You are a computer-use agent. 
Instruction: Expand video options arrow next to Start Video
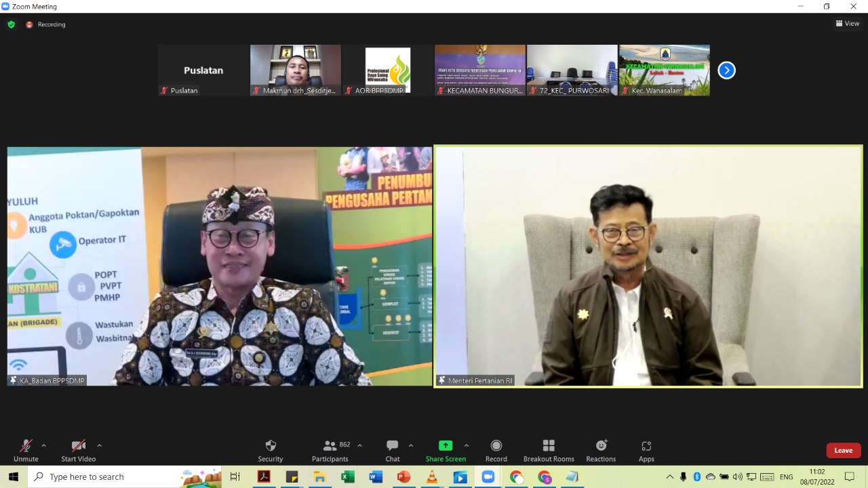[99, 445]
